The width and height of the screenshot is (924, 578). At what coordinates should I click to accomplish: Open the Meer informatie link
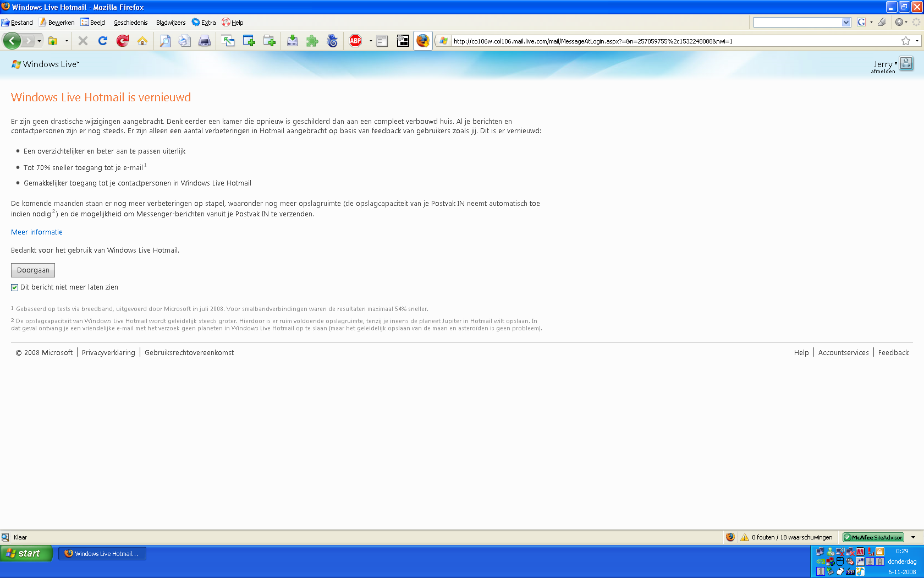(x=37, y=232)
